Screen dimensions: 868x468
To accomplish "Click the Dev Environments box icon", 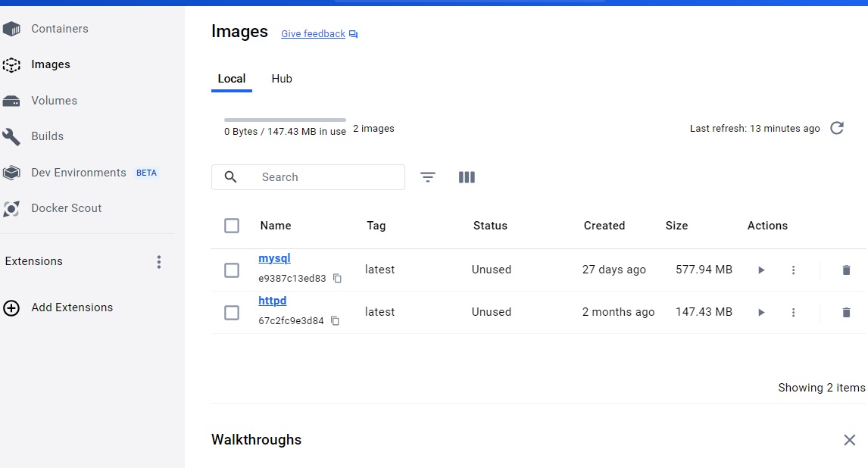I will coord(11,173).
